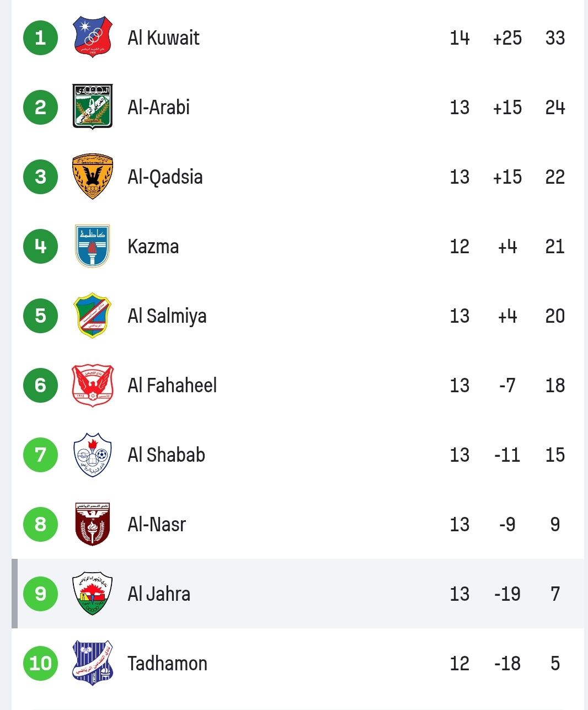Image resolution: width=588 pixels, height=710 pixels.
Task: Select the Al-Nasr maroon shield crest
Action: [x=93, y=524]
